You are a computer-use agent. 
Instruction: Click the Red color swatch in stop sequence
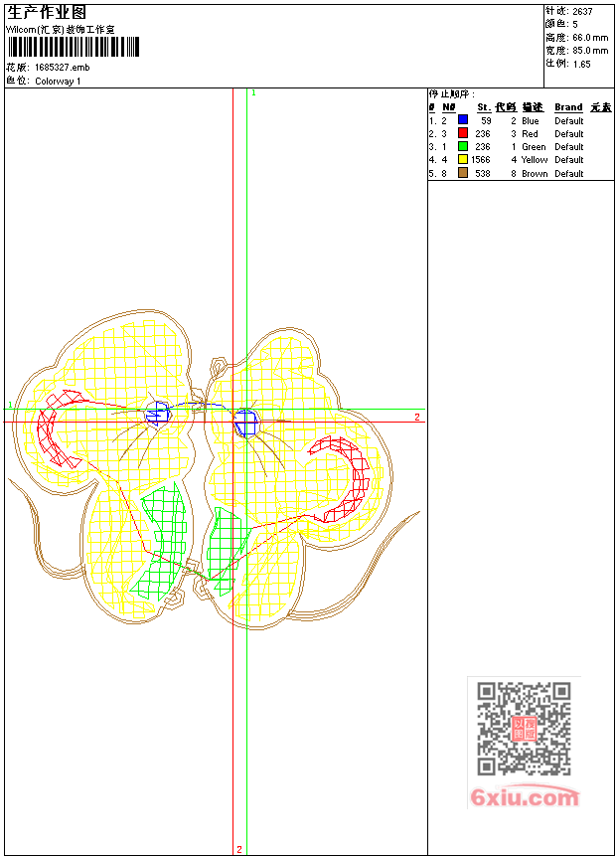click(x=463, y=133)
